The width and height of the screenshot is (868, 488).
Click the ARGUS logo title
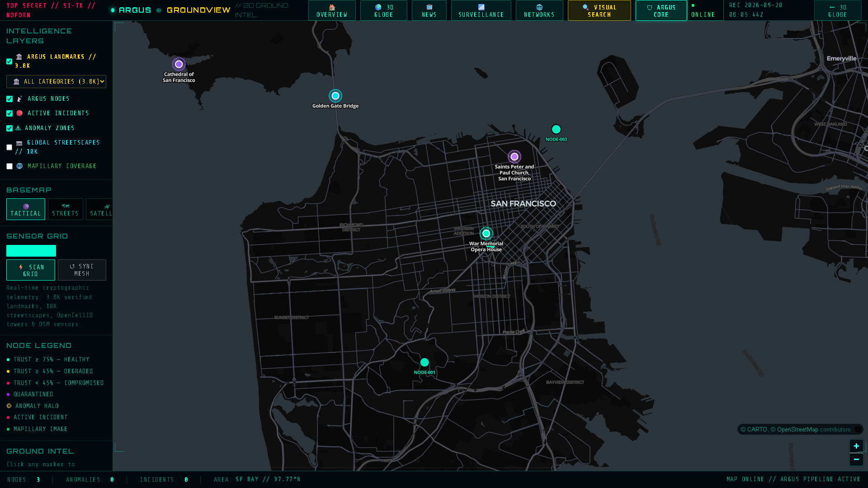pos(135,10)
